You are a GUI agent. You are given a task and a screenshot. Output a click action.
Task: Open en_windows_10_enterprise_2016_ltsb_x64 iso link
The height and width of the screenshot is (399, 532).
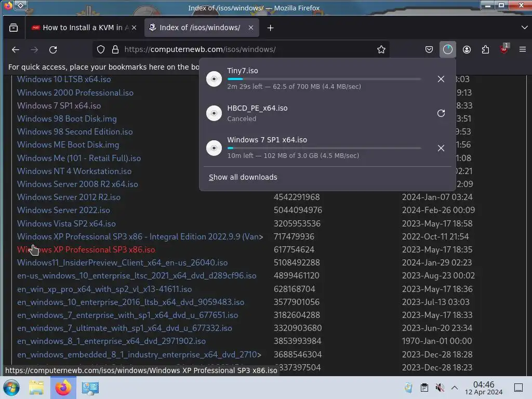click(130, 302)
